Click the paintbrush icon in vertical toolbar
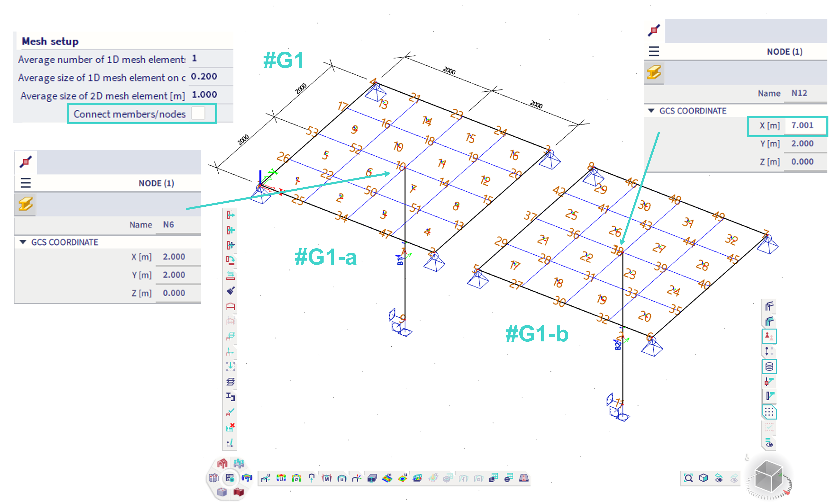This screenshot has height=504, width=838. point(231,291)
